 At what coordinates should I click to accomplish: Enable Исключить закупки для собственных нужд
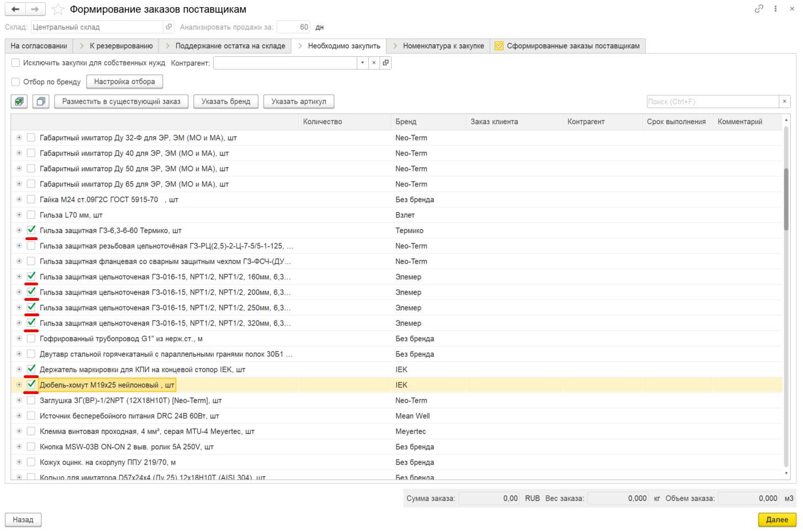coord(15,63)
